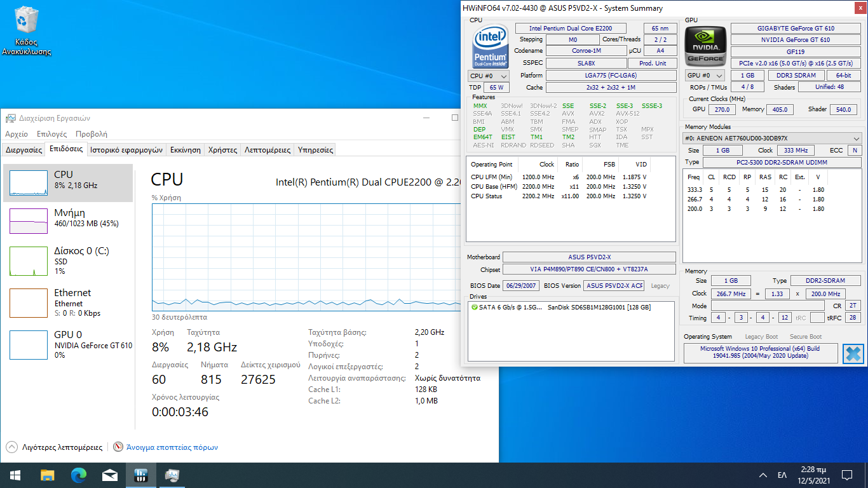868x488 pixels.
Task: Click the GF119 GPU codename field
Action: coord(796,51)
